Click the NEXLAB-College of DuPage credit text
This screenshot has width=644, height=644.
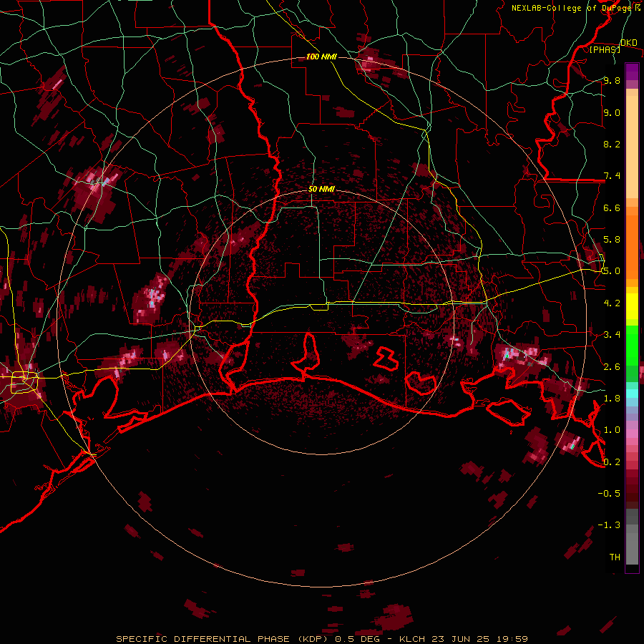(x=573, y=8)
